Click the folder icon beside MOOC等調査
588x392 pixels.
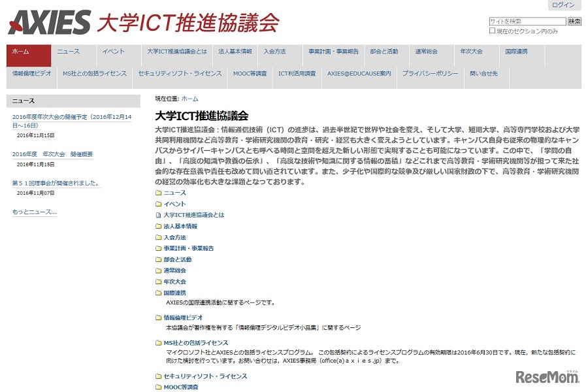159,387
